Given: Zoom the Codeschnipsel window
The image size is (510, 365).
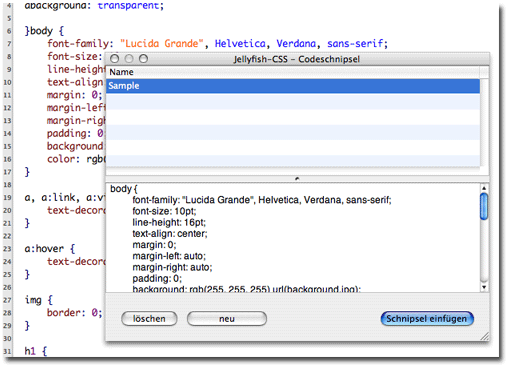Looking at the screenshot, I should tap(143, 59).
